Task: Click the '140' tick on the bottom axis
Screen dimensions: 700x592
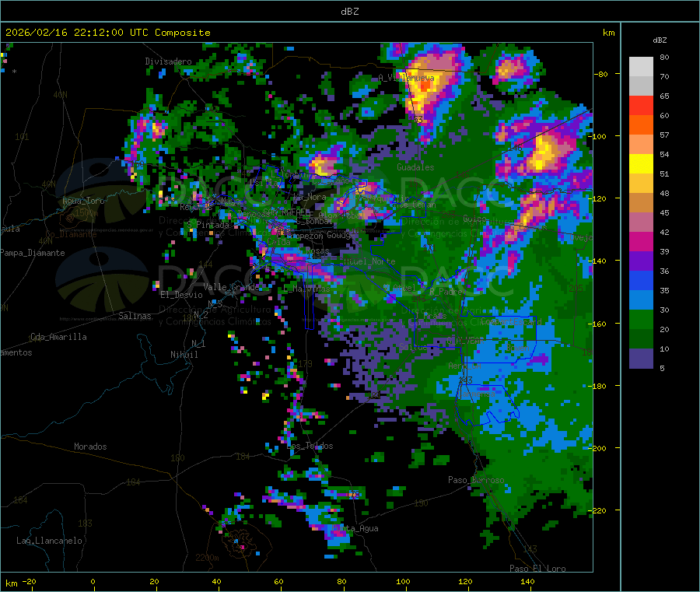Action: 527,581
